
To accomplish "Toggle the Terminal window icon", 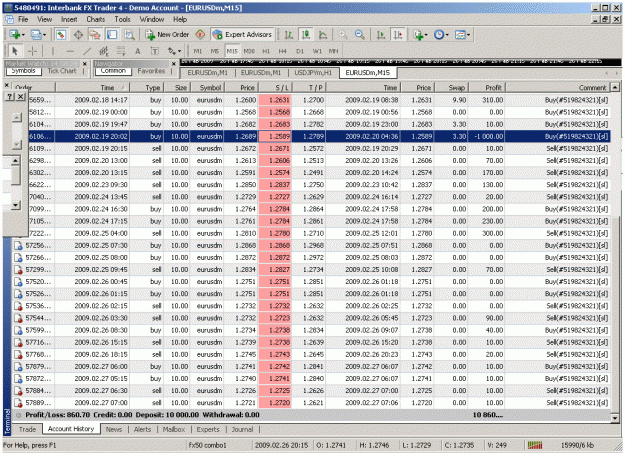I will [x=112, y=35].
